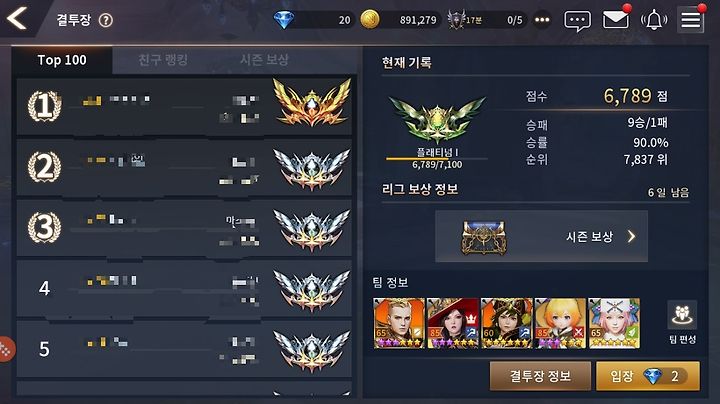Select the pink-haired hero portrait
This screenshot has height=404, width=720.
click(x=614, y=323)
